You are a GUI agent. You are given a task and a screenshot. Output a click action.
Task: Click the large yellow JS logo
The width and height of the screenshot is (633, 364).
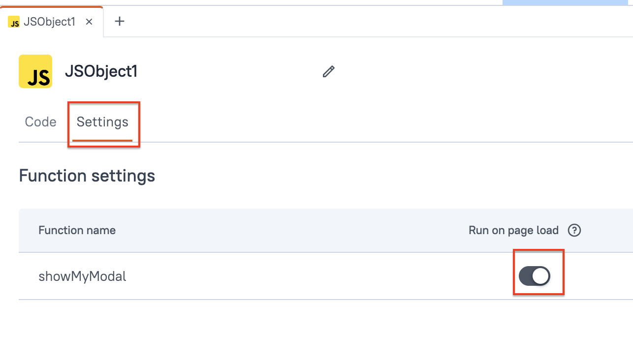pos(35,71)
